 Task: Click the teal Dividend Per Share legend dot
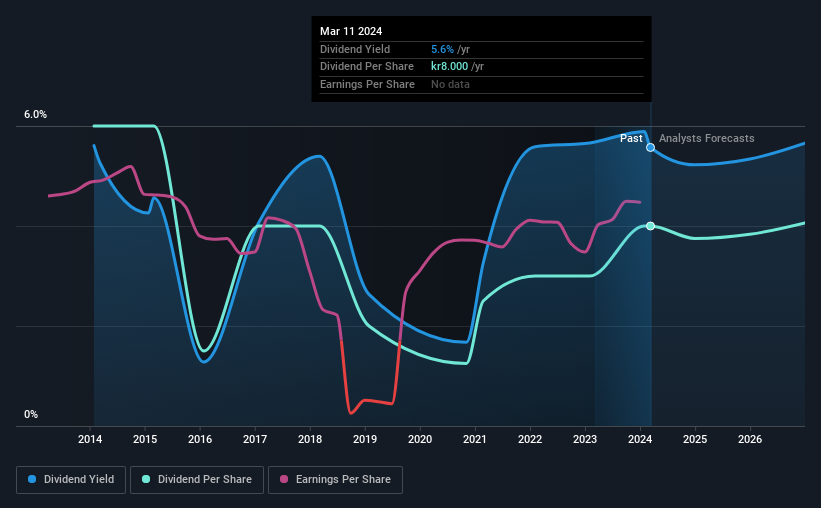[146, 479]
